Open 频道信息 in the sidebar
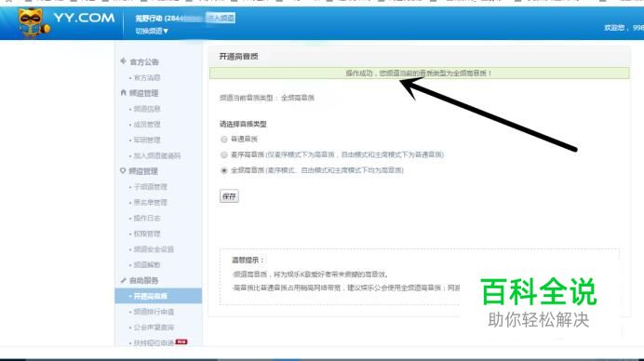Screen dimensions: 644x361 [147, 109]
